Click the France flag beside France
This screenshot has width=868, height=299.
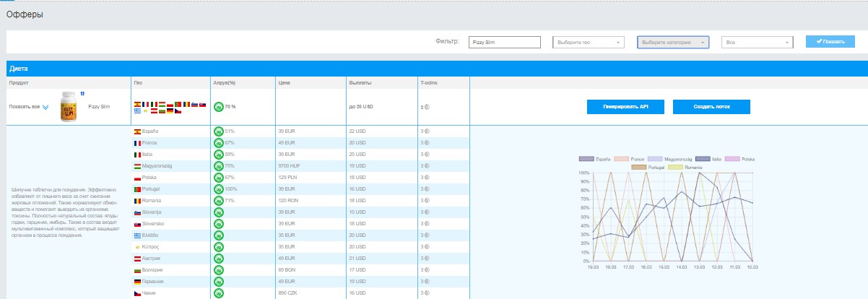(x=137, y=143)
